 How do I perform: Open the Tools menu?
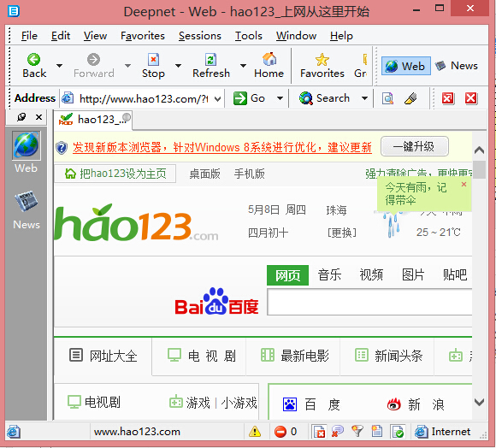pyautogui.click(x=248, y=36)
